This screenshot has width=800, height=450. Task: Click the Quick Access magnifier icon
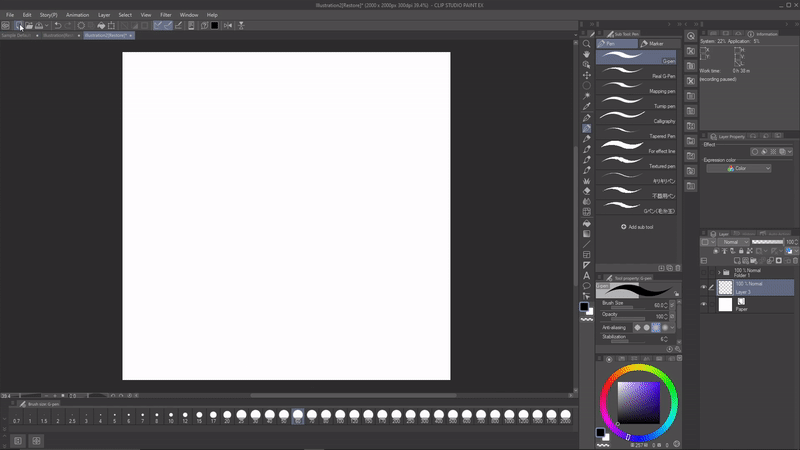[x=691, y=36]
